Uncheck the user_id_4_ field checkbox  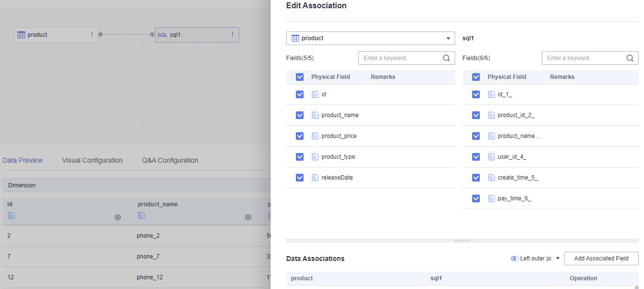pyautogui.click(x=476, y=157)
